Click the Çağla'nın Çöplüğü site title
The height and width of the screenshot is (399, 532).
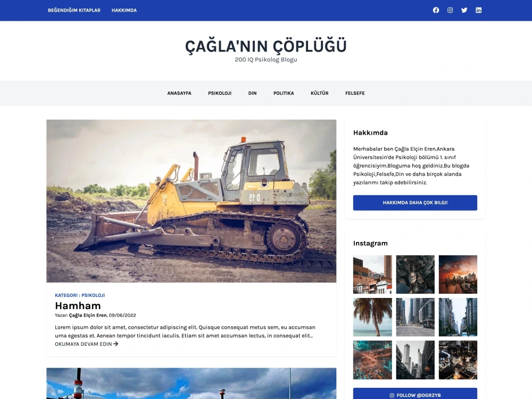(266, 46)
